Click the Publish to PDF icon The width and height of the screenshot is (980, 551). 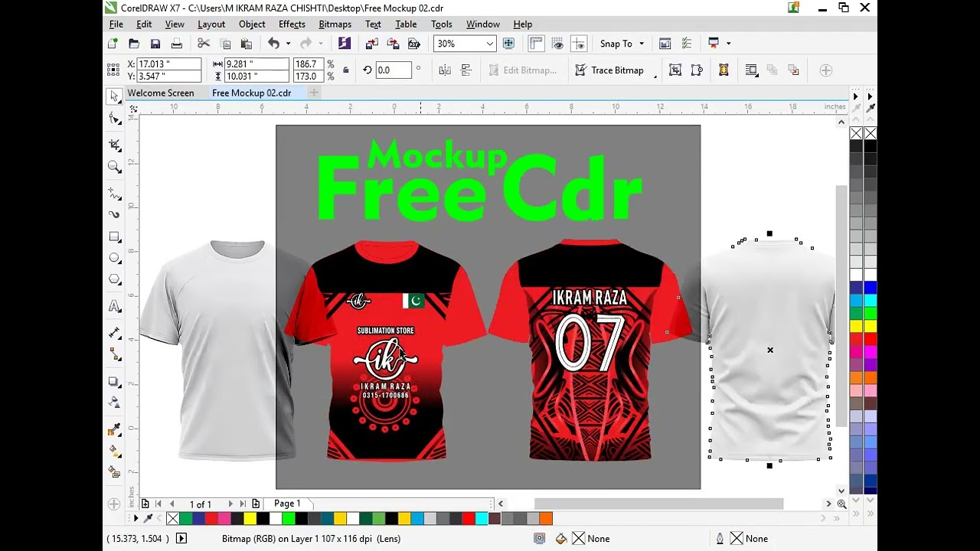tap(414, 44)
